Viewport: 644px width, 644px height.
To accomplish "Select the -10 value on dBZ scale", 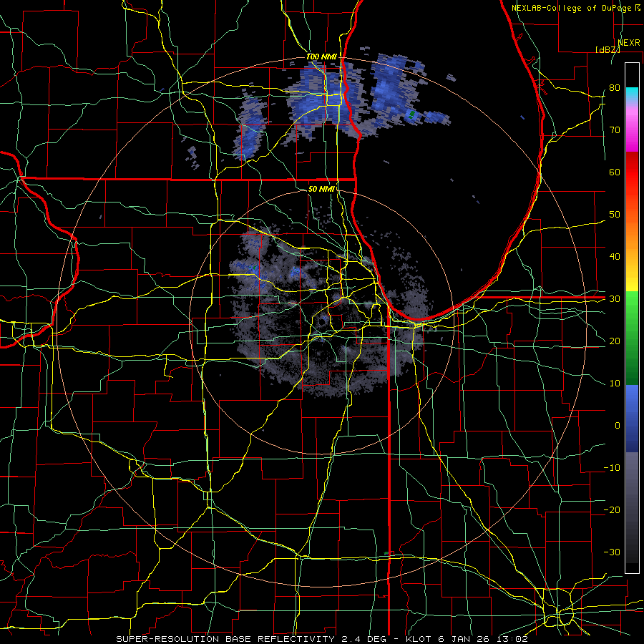I will 612,468.
